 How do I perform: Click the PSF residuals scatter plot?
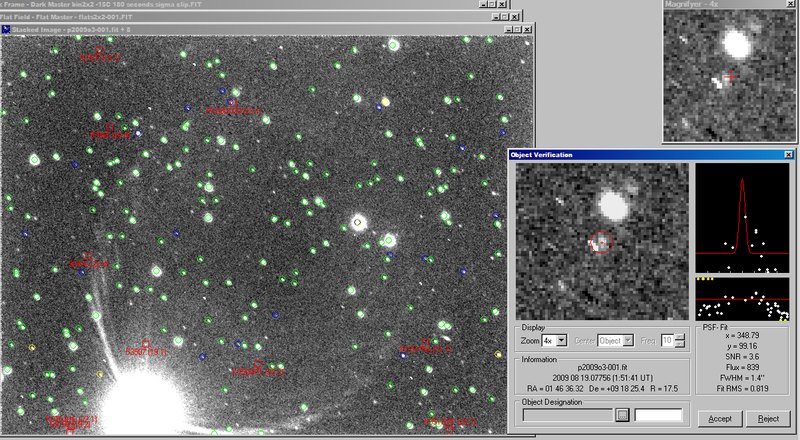pos(742,299)
